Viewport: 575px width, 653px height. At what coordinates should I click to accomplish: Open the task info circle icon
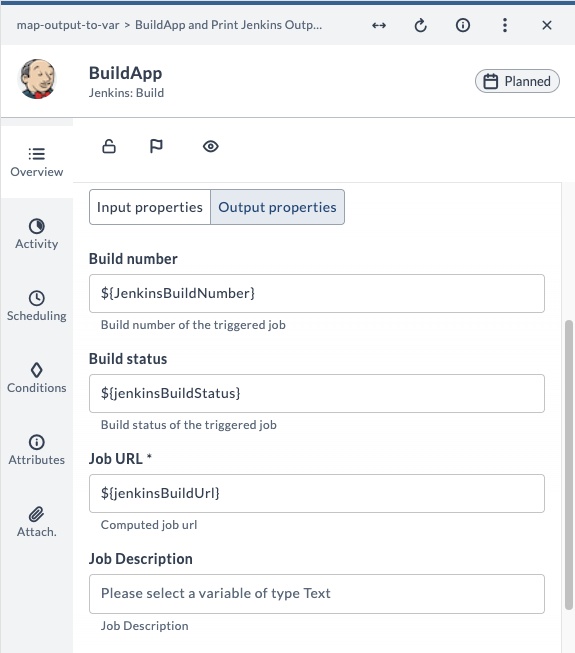[463, 25]
